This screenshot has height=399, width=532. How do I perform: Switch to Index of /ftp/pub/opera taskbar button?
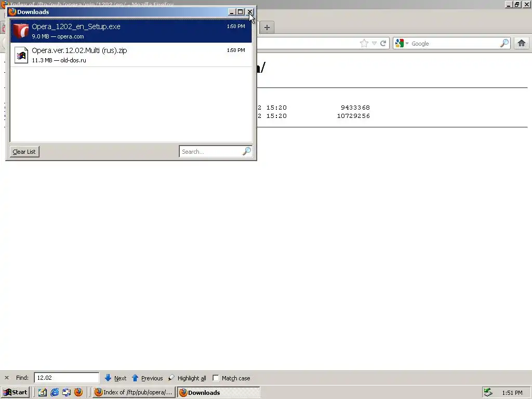(134, 393)
